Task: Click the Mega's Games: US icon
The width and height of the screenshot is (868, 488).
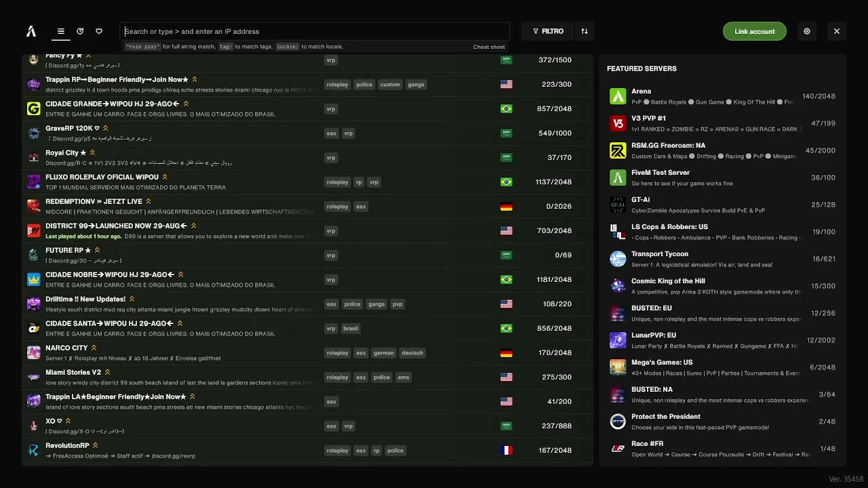Action: pyautogui.click(x=618, y=367)
